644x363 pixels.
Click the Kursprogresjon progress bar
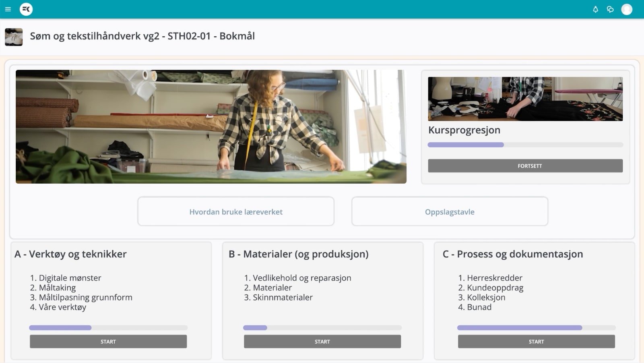525,145
